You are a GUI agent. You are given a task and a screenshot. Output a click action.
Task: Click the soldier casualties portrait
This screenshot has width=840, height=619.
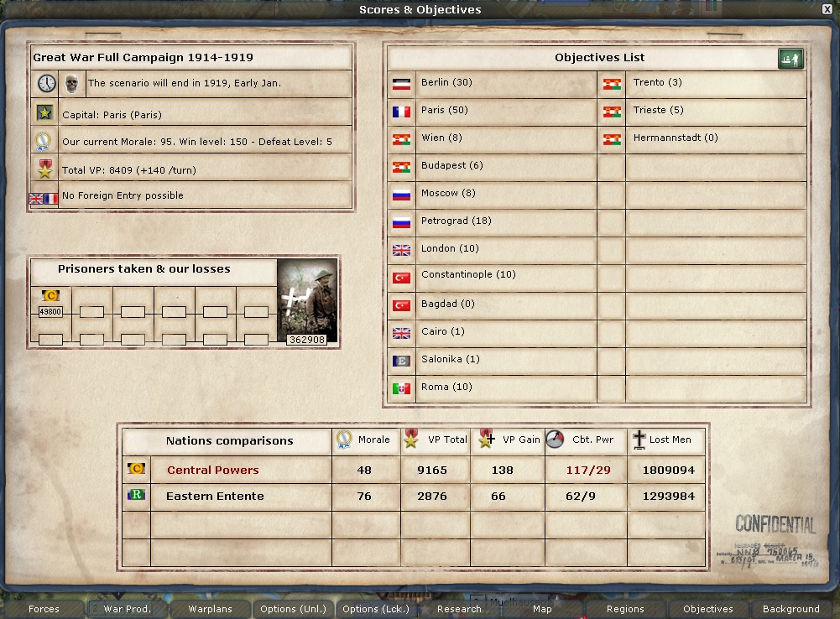(x=307, y=300)
